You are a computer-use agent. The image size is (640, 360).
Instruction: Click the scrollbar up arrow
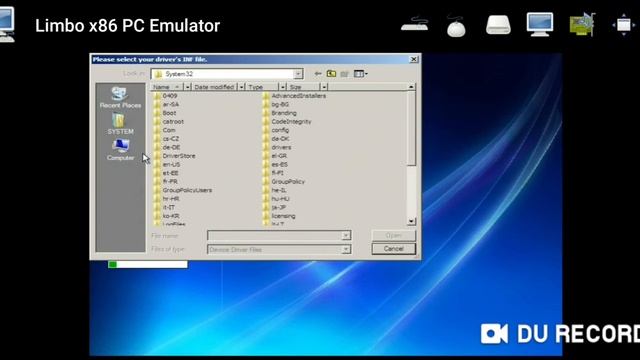(411, 87)
